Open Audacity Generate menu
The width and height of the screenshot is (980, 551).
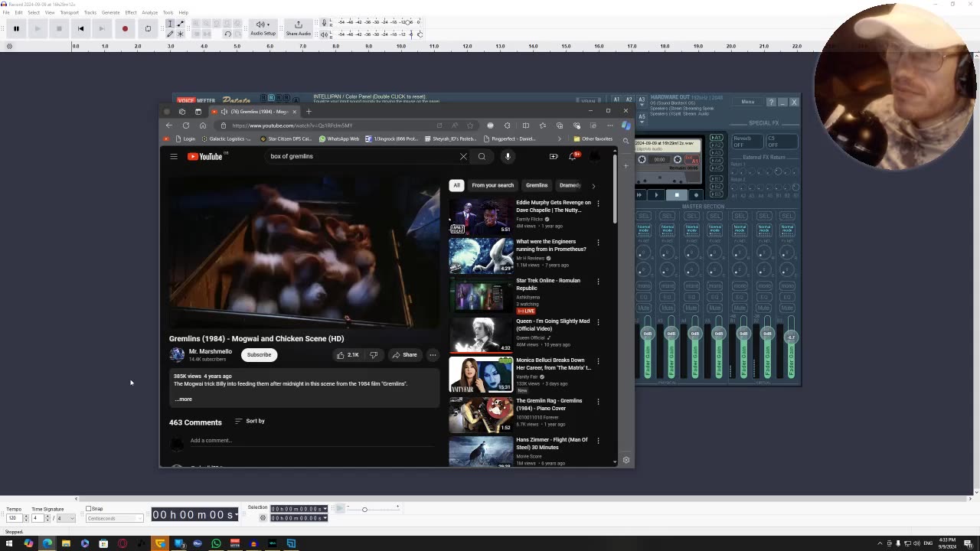pos(110,12)
